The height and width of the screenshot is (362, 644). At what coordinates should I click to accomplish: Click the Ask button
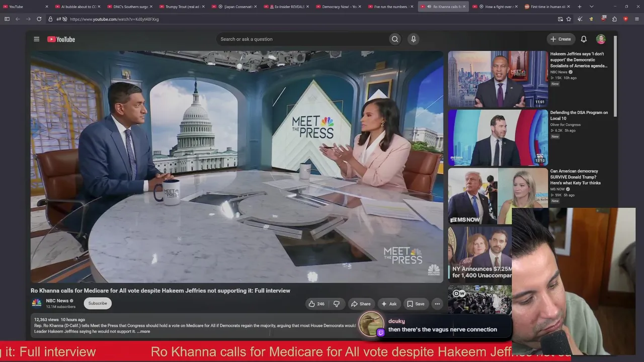[389, 304]
